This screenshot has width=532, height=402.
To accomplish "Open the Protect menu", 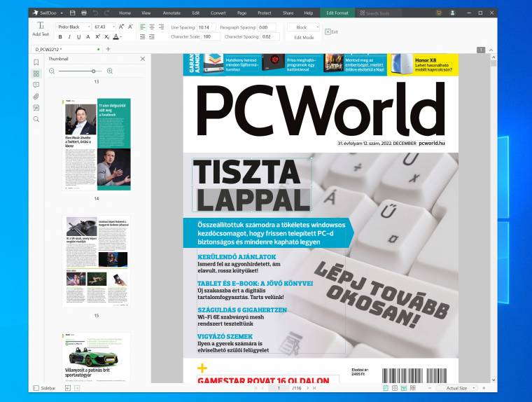I will click(265, 13).
